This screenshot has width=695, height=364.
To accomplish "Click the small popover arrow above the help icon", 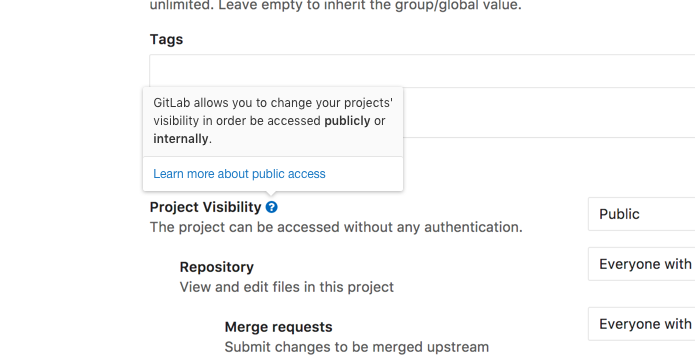I will [x=272, y=194].
